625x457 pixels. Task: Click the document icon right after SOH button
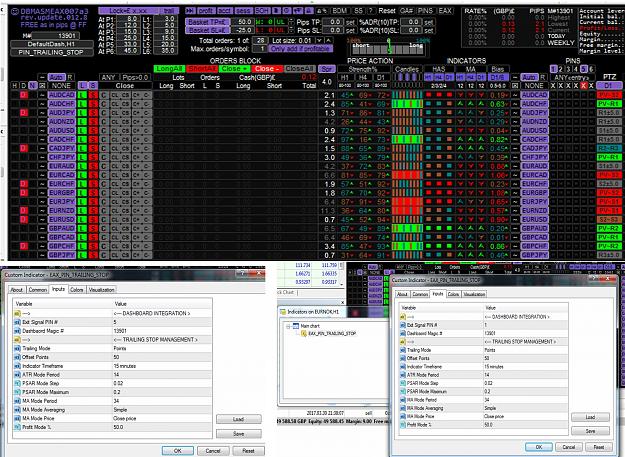coord(277,11)
